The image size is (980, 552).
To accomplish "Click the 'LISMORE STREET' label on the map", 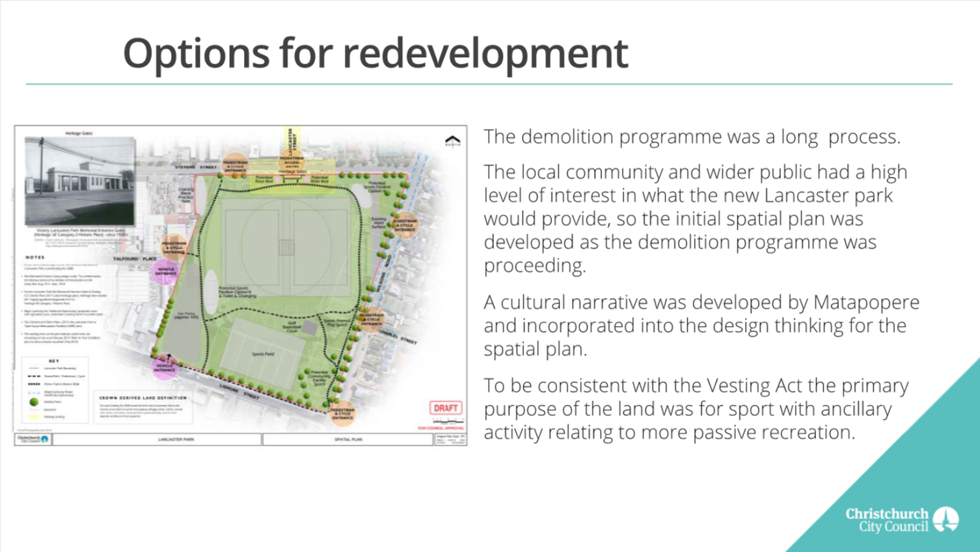I will pos(238,391).
